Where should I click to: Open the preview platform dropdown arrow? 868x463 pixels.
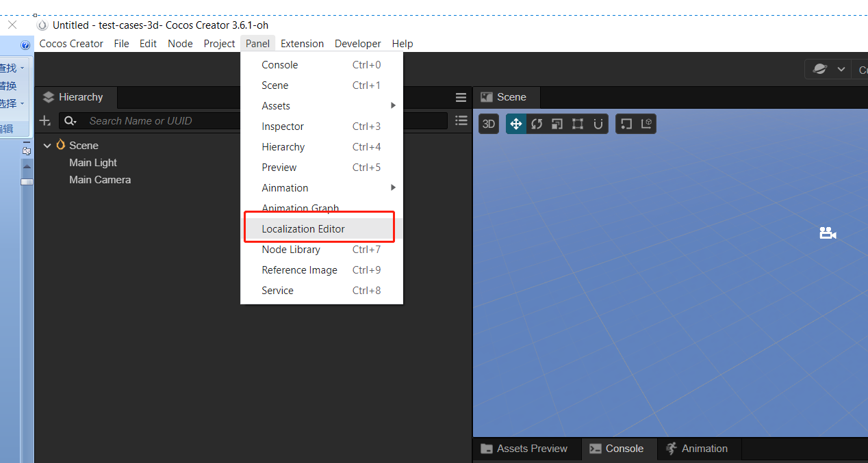click(841, 69)
